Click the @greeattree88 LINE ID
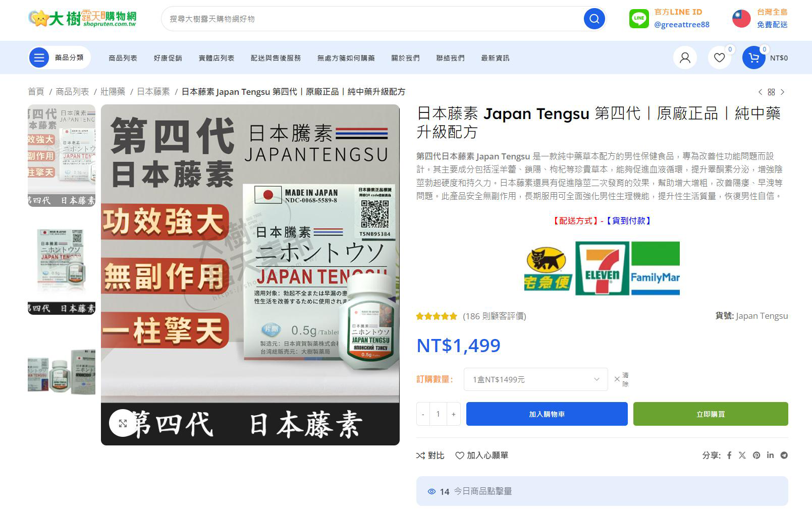 click(682, 24)
